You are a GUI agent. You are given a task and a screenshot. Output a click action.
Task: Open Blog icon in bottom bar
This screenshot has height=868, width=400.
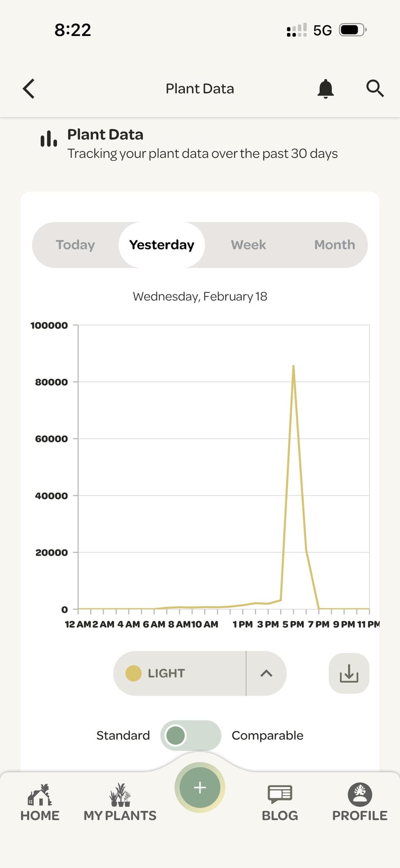(x=280, y=795)
